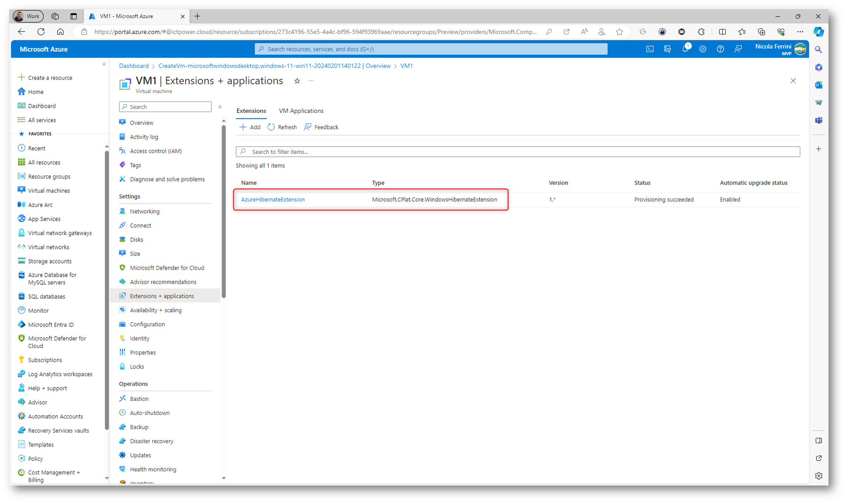
Task: Click Create a resource
Action: pos(45,78)
